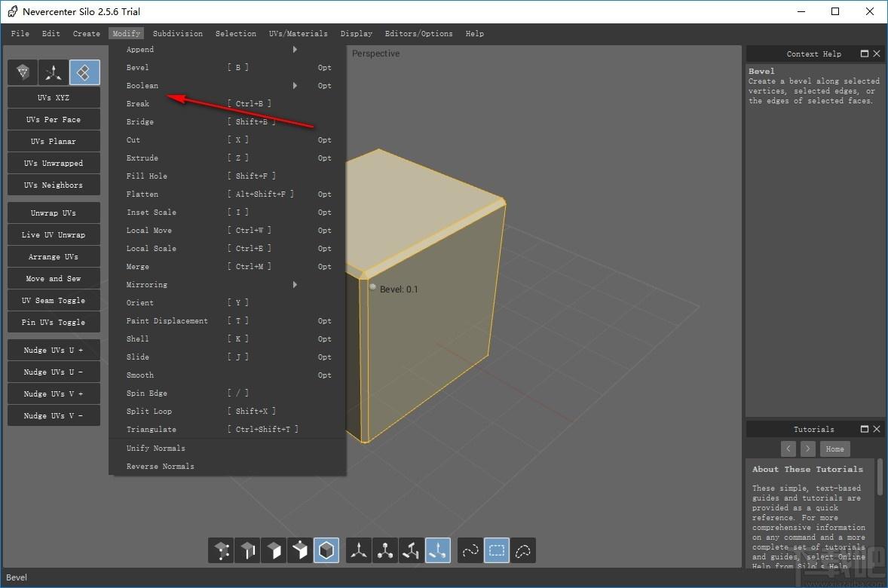Click the Tutorials panel scrollbar
888x588 pixels.
880,477
